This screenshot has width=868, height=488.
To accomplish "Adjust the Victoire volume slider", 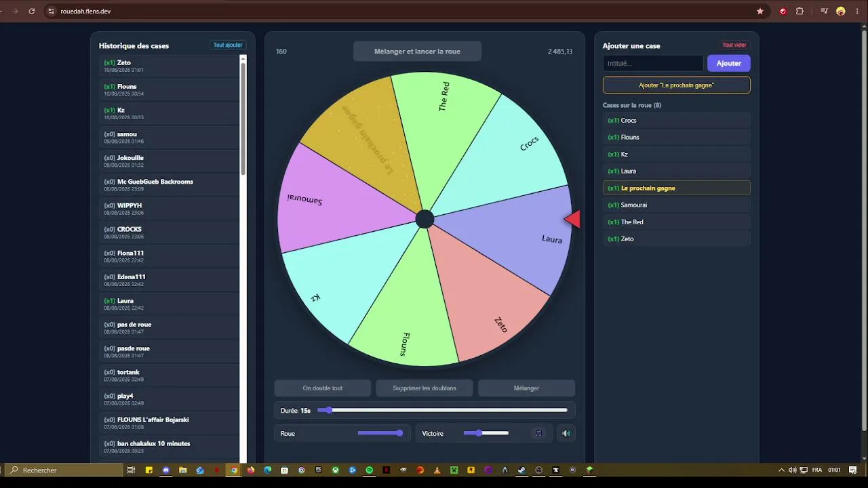I will [x=486, y=433].
